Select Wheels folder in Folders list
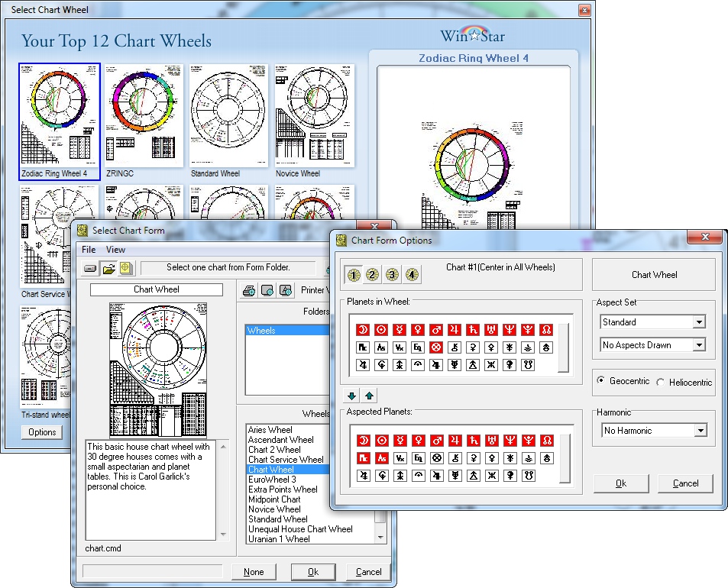This screenshot has width=728, height=588. pyautogui.click(x=287, y=331)
